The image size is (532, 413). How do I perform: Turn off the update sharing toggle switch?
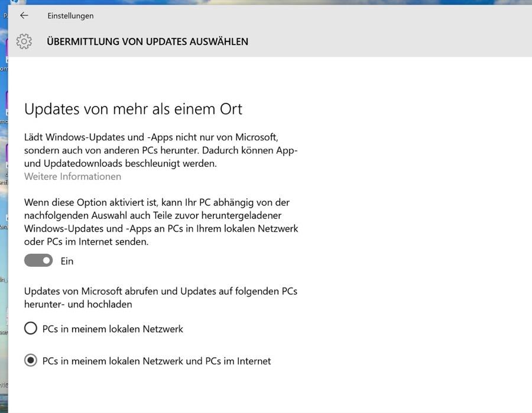pos(38,260)
